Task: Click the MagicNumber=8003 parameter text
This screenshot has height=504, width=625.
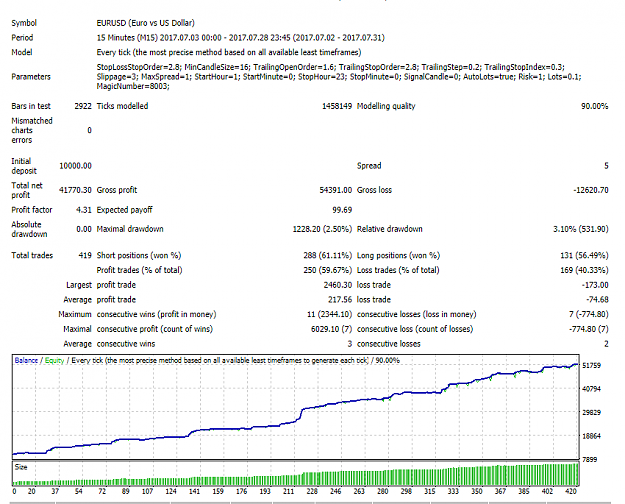Action: click(x=133, y=87)
